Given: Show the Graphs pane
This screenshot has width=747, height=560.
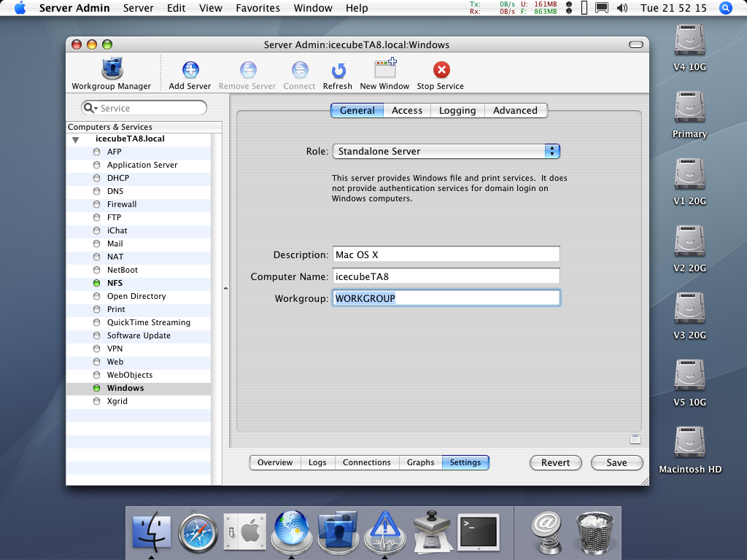Looking at the screenshot, I should 421,462.
